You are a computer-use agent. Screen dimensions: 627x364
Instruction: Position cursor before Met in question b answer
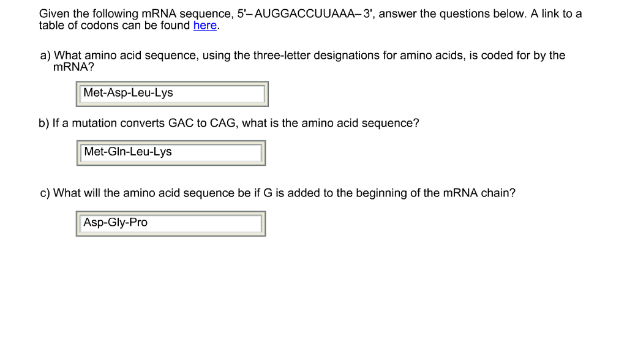click(x=84, y=152)
